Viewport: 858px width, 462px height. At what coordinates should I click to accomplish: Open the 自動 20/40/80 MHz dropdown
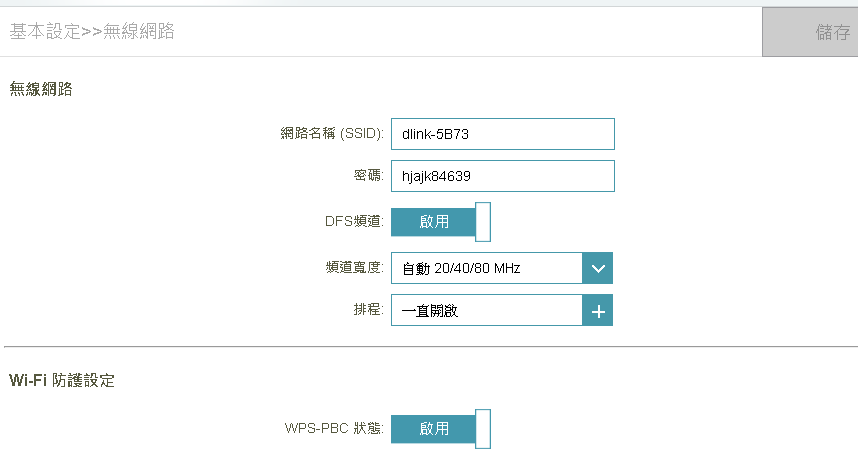tap(487, 268)
